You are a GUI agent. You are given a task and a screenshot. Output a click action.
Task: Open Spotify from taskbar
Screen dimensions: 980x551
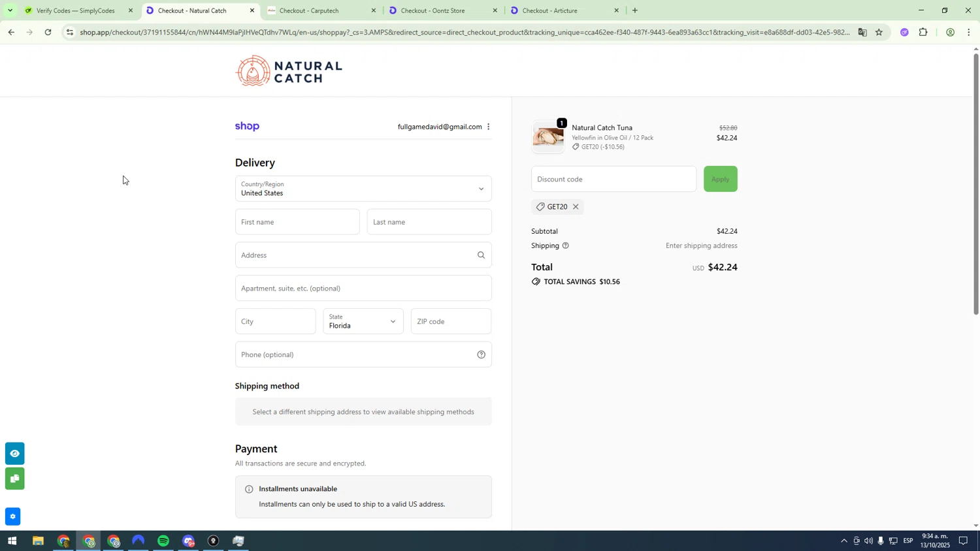(163, 541)
